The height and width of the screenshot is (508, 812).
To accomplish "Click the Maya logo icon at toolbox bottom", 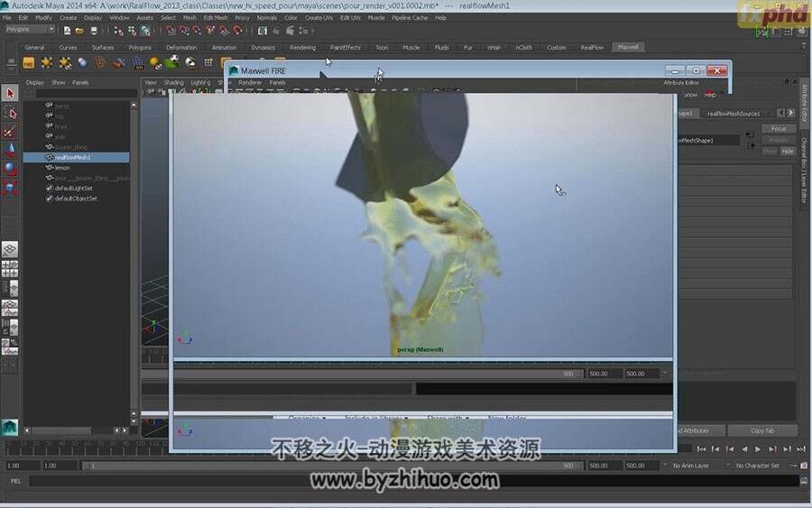I will click(x=10, y=427).
